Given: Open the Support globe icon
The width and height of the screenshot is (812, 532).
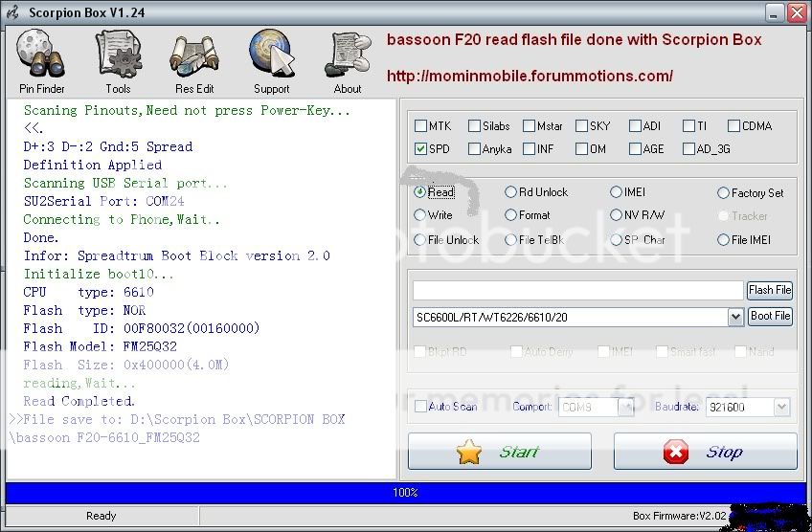Looking at the screenshot, I should click(271, 54).
